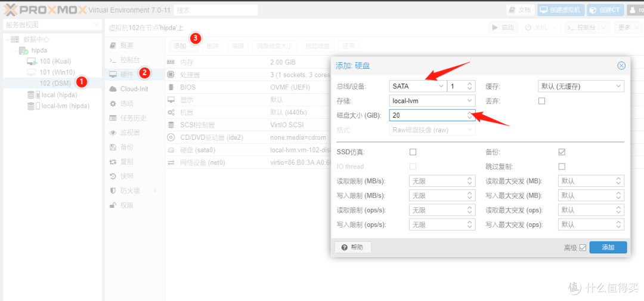Select the SCSI控制器 row

click(248, 125)
